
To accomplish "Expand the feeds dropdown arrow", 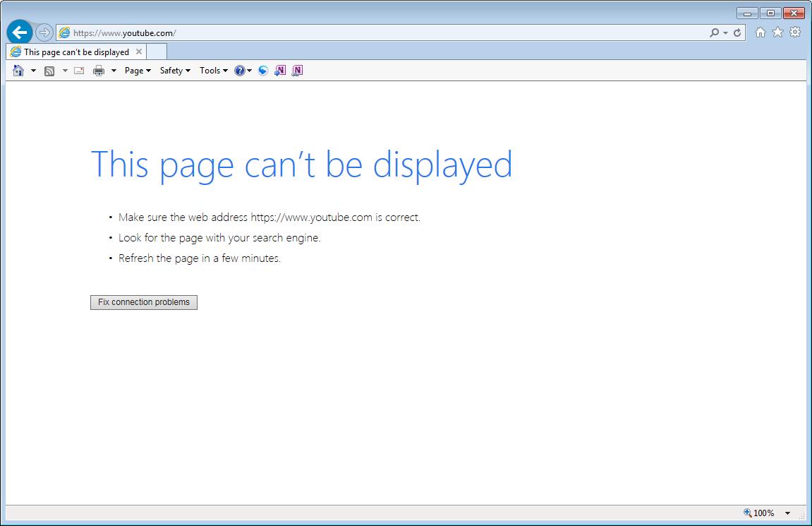I will click(x=65, y=71).
